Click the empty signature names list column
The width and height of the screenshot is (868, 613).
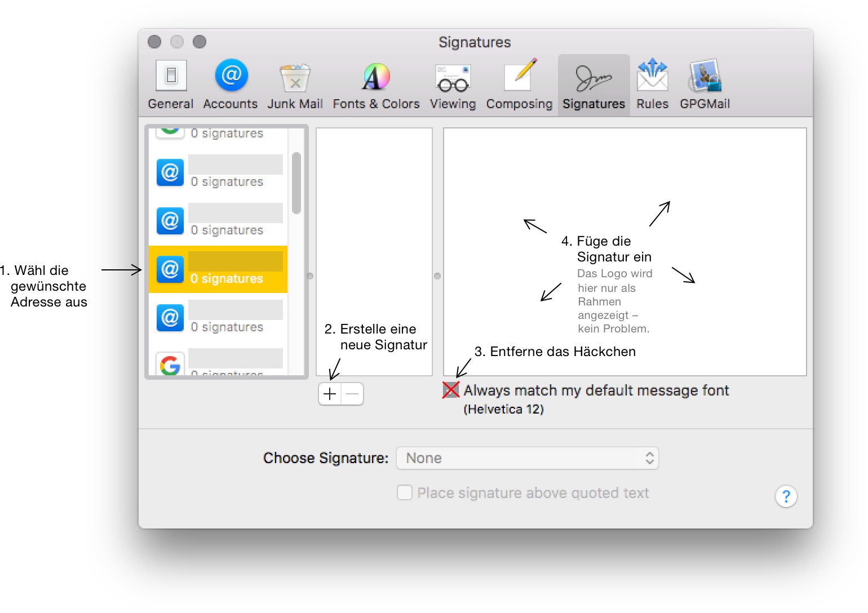(x=374, y=225)
